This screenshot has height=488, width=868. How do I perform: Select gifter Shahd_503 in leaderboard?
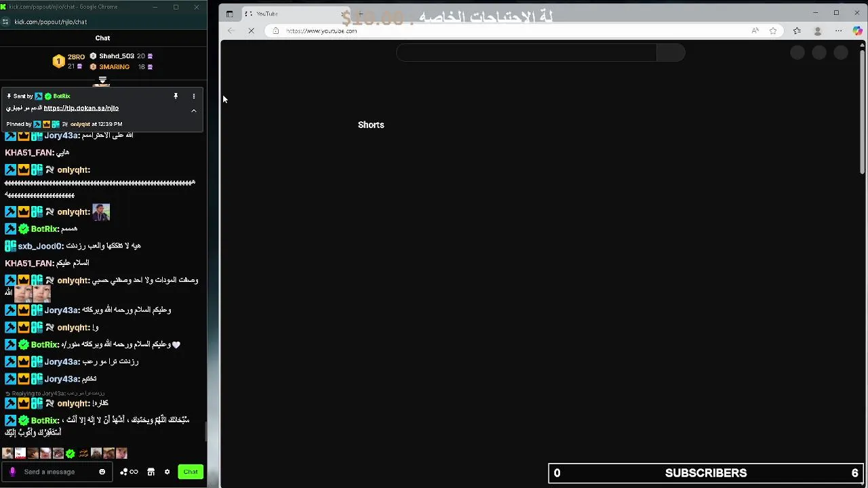coord(117,56)
